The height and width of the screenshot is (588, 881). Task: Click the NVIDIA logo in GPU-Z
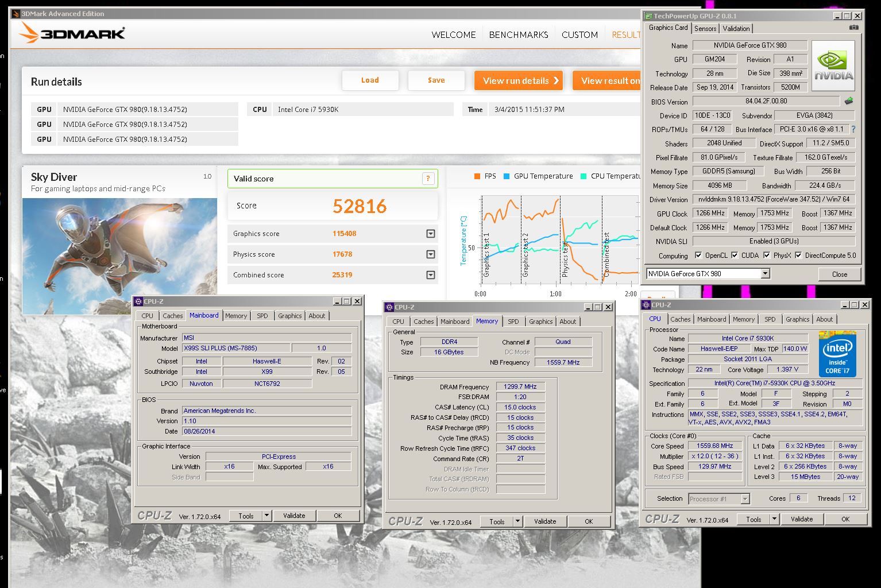point(833,65)
